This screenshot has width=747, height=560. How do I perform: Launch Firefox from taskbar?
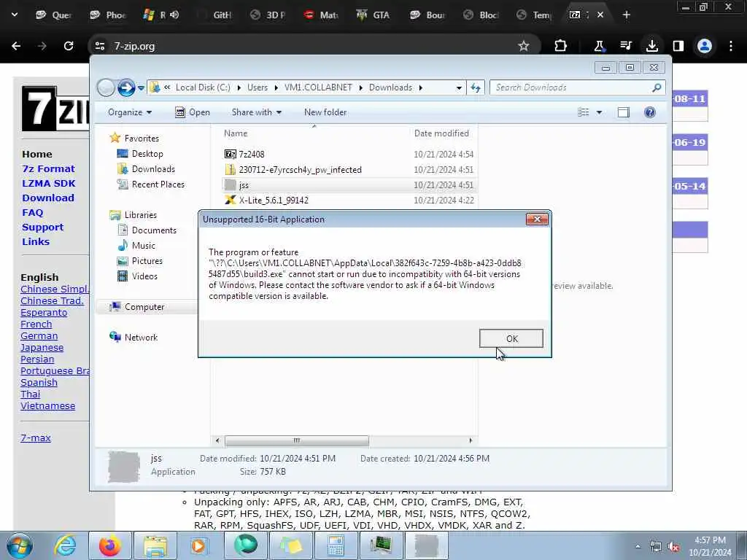(x=110, y=545)
